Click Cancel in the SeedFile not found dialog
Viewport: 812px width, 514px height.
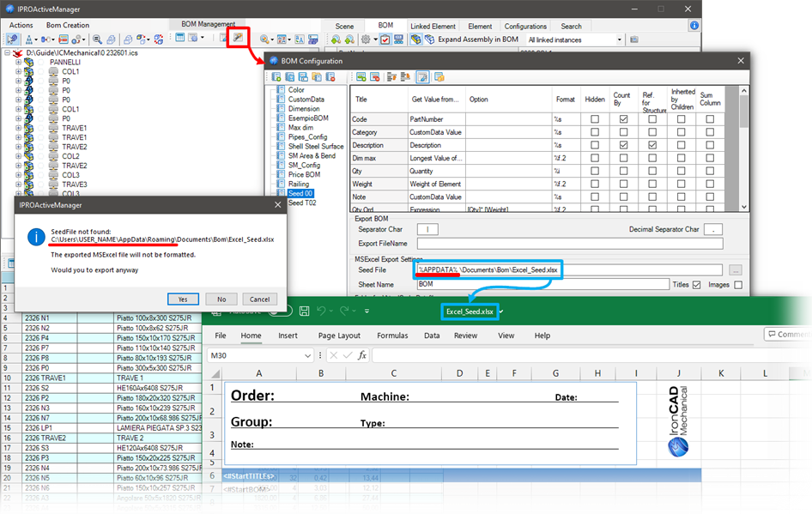259,299
